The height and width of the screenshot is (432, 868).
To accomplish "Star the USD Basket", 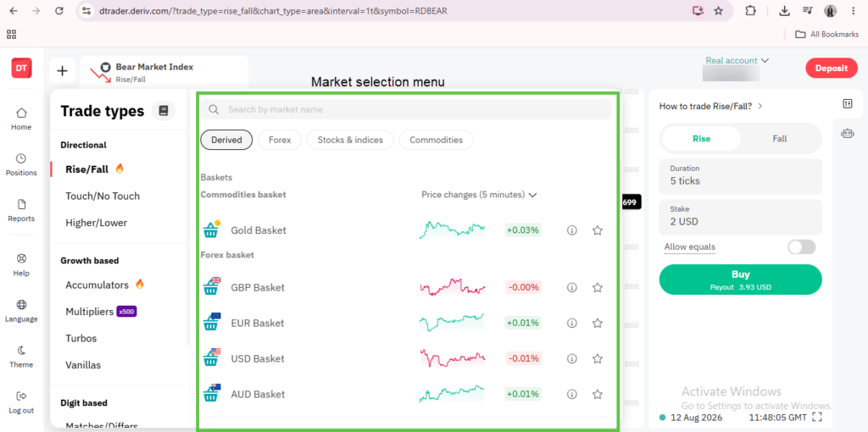I will 598,358.
